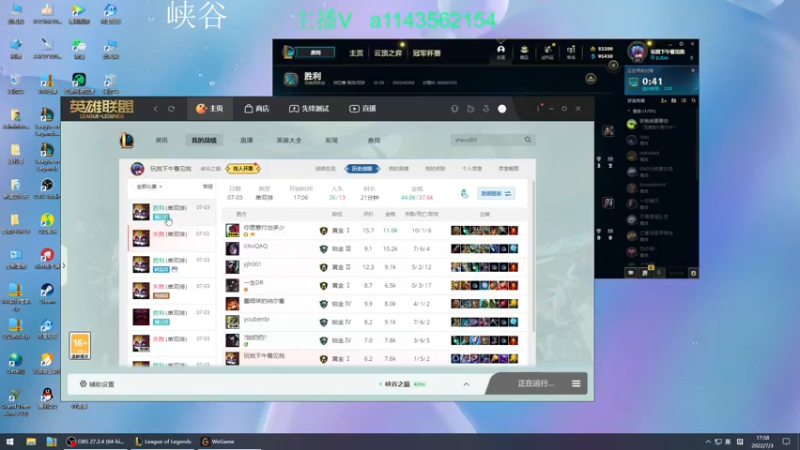This screenshot has height=450, width=800.
Task: Click the magnifier icon in search box
Action: tap(528, 140)
